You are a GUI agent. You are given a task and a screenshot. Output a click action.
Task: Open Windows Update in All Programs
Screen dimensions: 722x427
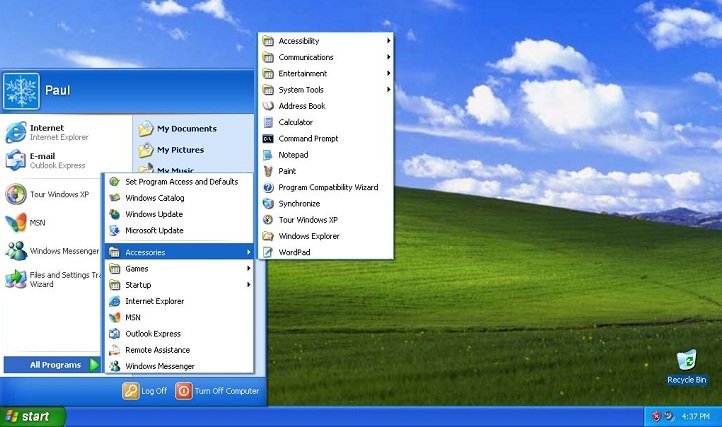point(179,214)
